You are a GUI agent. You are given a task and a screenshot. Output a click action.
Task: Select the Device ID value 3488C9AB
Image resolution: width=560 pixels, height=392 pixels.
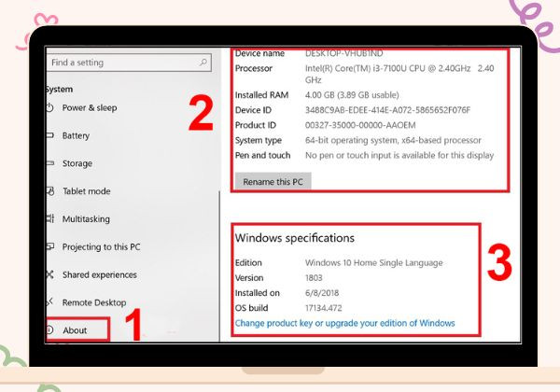(387, 110)
